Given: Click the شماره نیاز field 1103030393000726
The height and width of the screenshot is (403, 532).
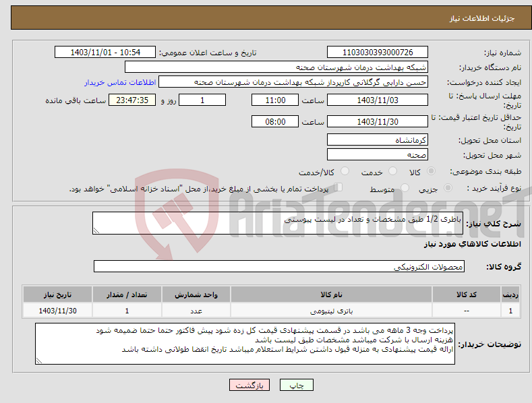Looking at the screenshot, I should [378, 53].
